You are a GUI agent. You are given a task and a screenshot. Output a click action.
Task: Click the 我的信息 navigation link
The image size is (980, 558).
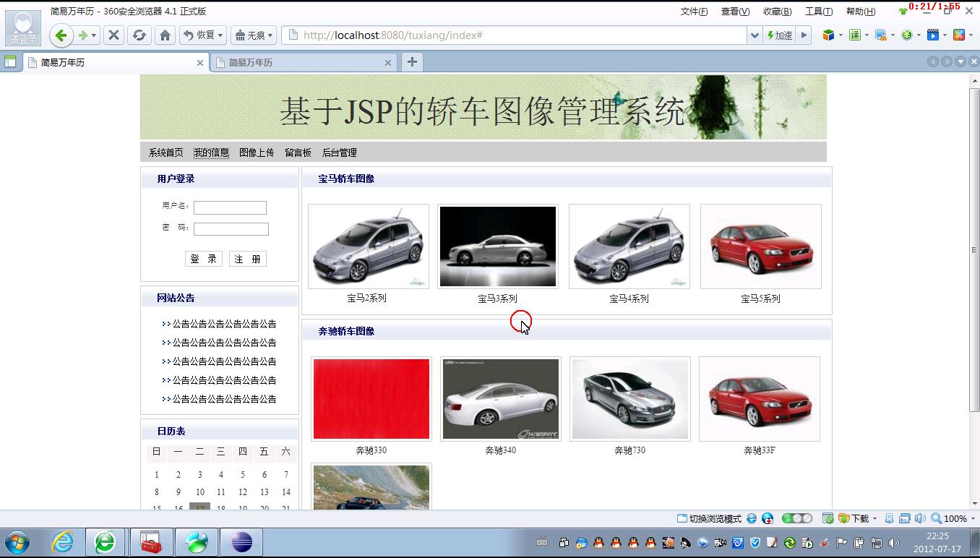tap(211, 153)
